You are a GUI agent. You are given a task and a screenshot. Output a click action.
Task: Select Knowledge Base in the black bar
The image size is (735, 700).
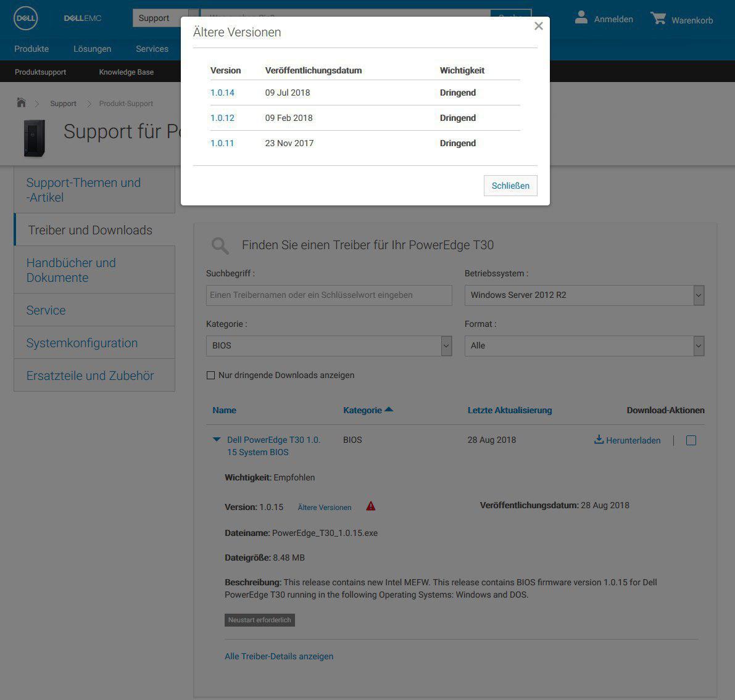pyautogui.click(x=126, y=72)
